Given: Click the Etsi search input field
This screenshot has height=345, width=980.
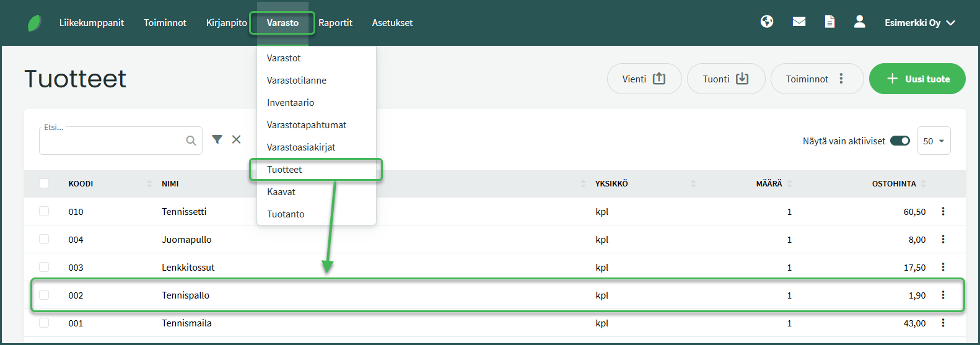Looking at the screenshot, I should 113,141.
